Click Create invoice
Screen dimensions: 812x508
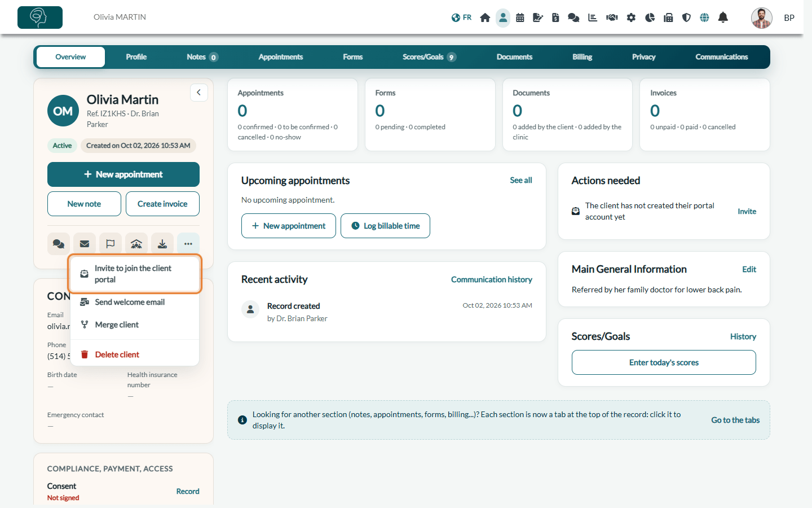[x=162, y=204]
